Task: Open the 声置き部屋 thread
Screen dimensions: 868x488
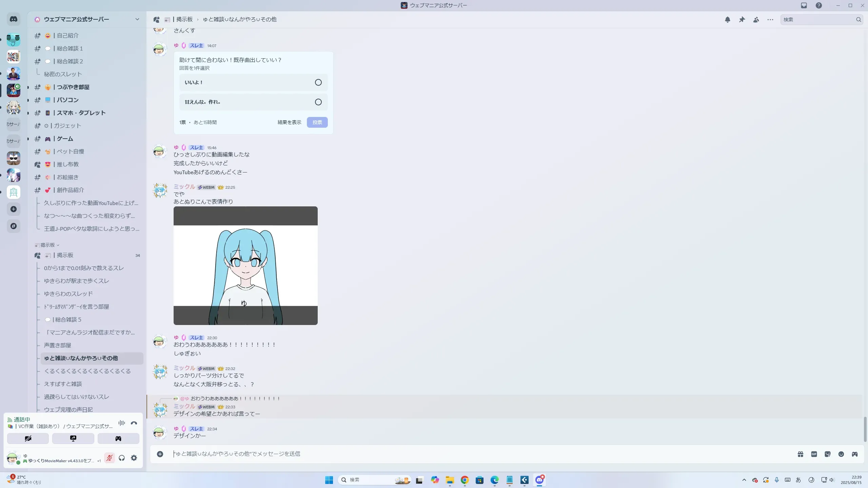Action: (57, 345)
